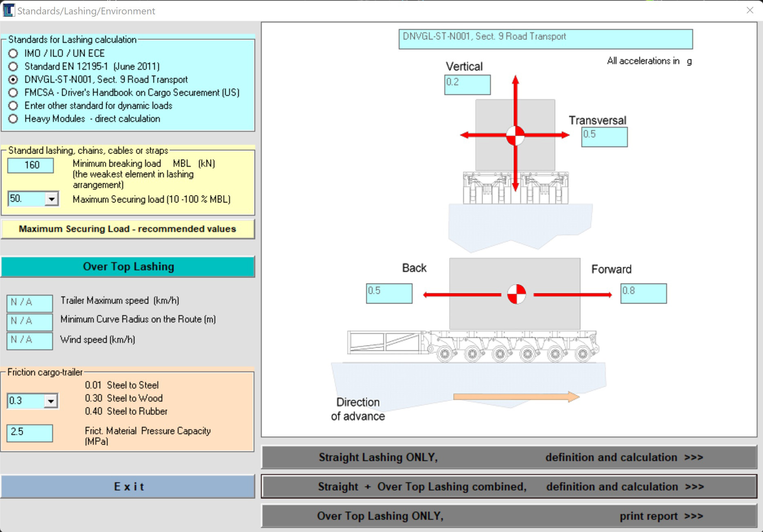The height and width of the screenshot is (532, 763).
Task: Click the Forward acceleration value field
Action: tap(643, 294)
